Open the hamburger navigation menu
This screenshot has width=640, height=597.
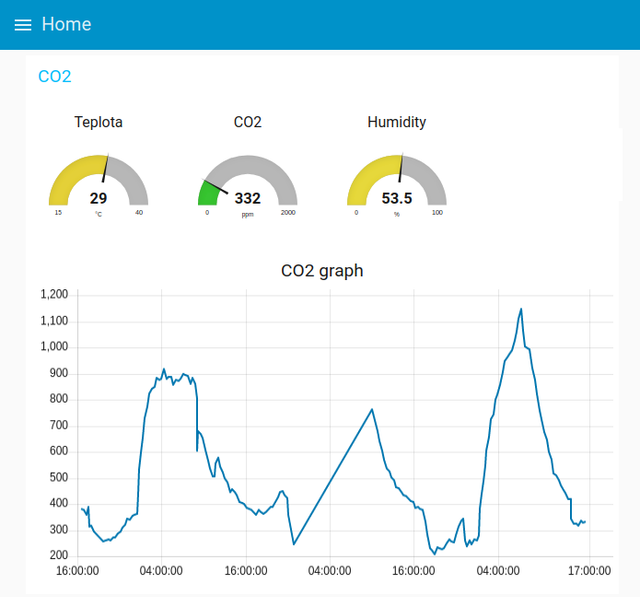coord(22,25)
